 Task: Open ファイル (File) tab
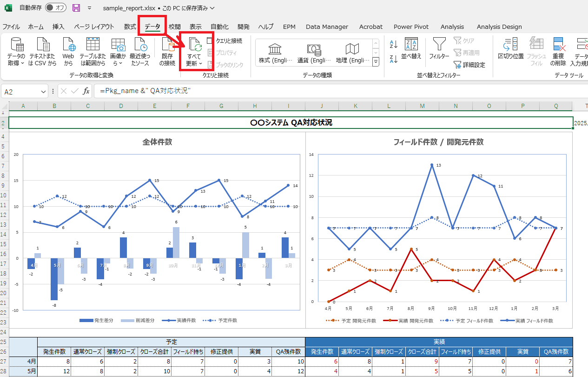pyautogui.click(x=11, y=27)
